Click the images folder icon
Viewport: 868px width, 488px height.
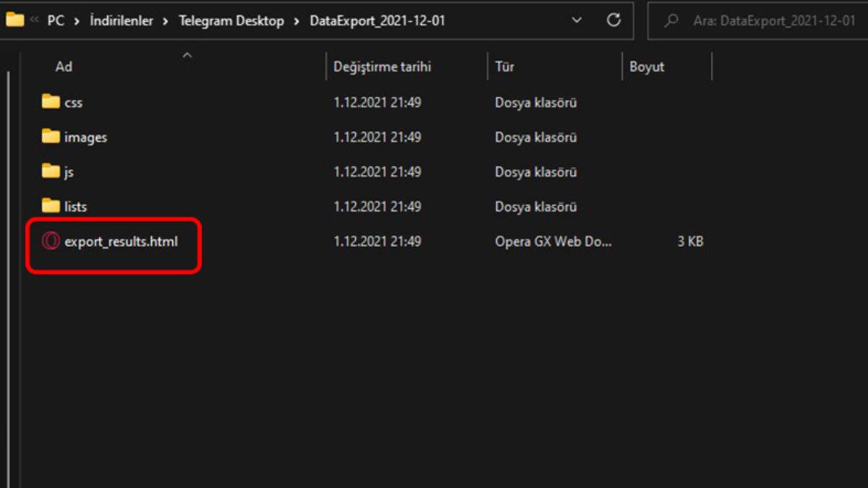click(x=51, y=137)
